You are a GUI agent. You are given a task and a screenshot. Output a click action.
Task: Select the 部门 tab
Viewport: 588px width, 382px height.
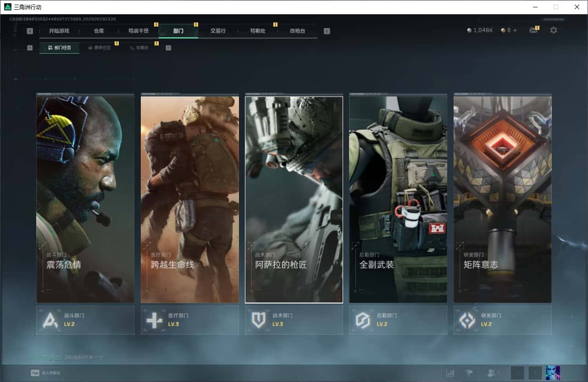178,31
